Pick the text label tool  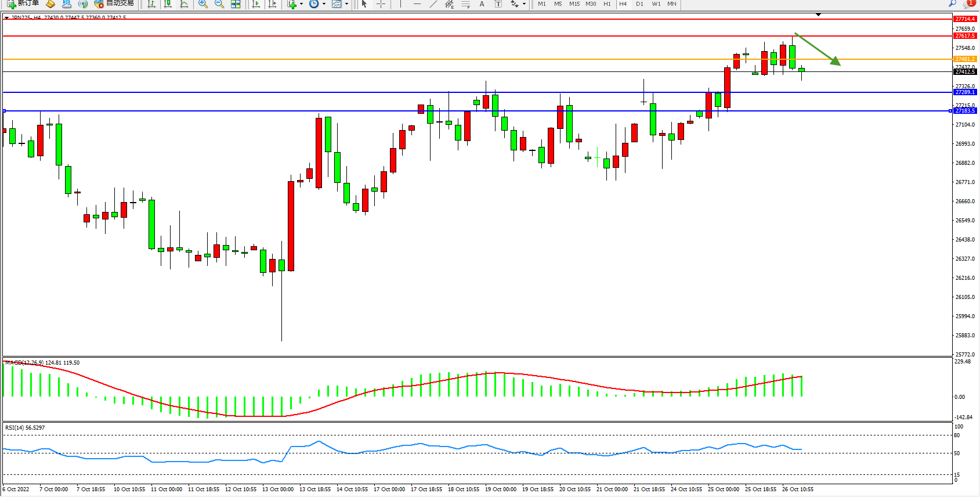click(482, 4)
